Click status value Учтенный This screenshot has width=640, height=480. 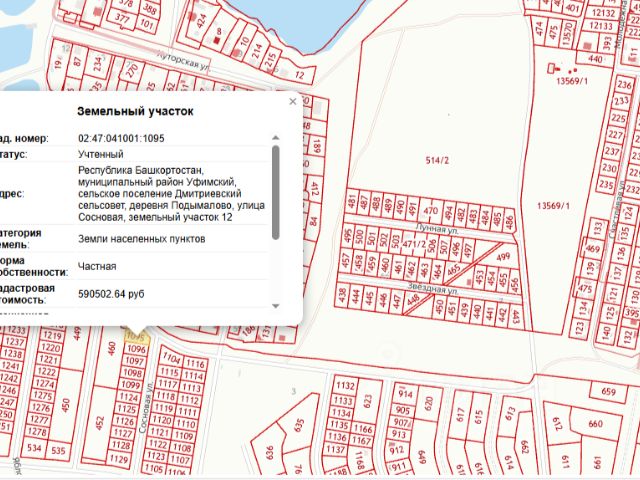pyautogui.click(x=101, y=154)
